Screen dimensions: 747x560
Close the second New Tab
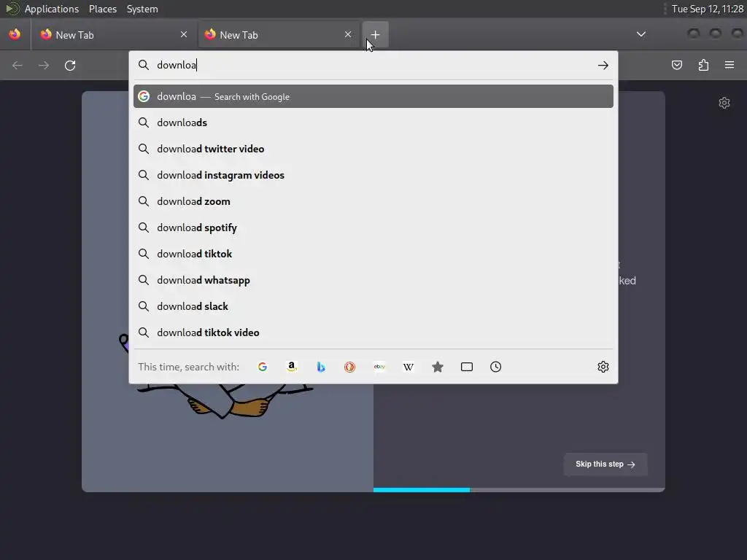348,34
